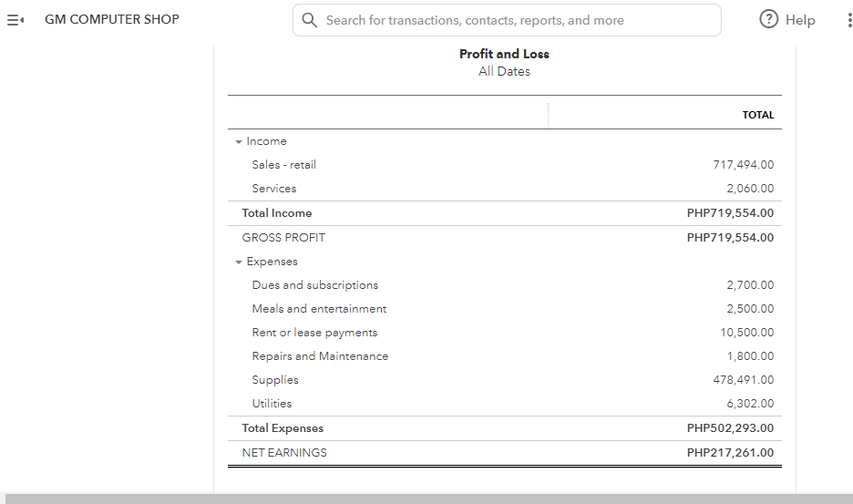This screenshot has width=853, height=504.
Task: Click the TOTAL column header
Action: [757, 116]
